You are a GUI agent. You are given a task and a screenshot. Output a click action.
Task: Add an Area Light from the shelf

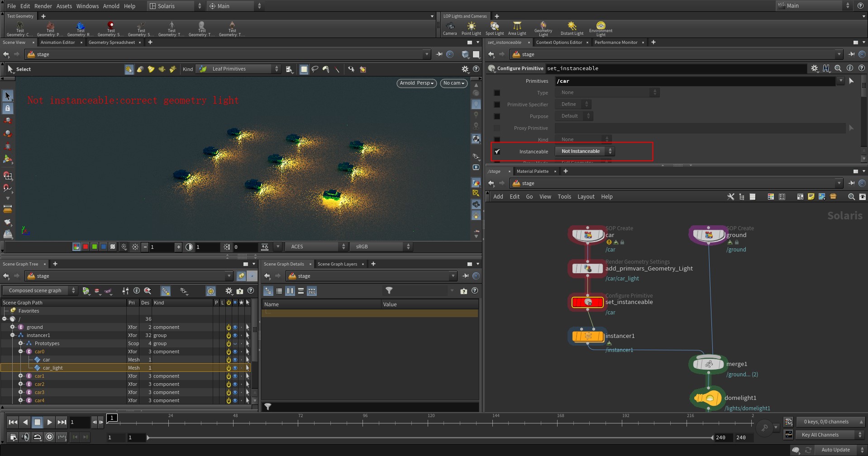pyautogui.click(x=517, y=28)
